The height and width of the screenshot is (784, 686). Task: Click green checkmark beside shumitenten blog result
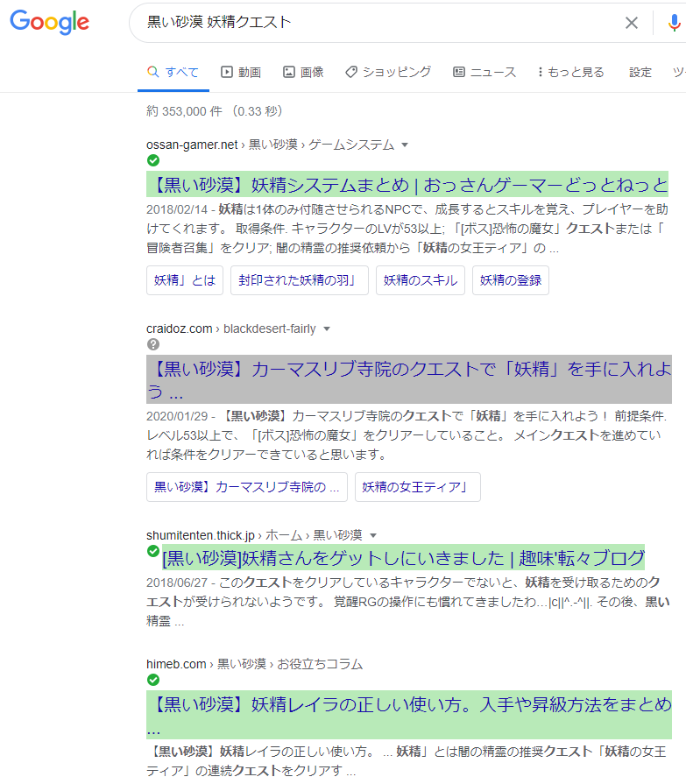[153, 551]
